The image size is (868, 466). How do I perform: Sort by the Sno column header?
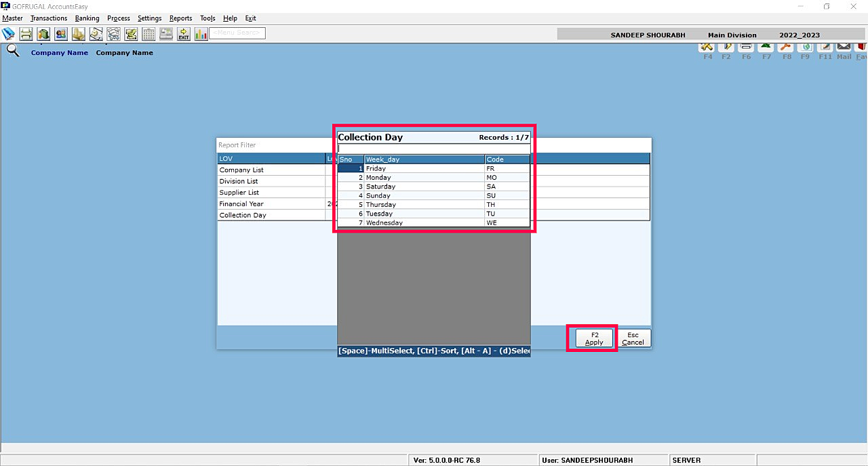[x=351, y=159]
